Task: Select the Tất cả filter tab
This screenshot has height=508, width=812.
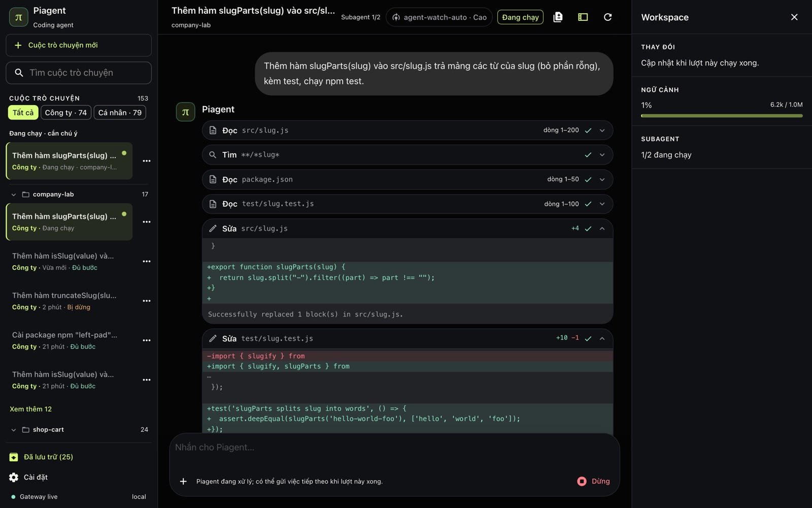Action: [23, 113]
